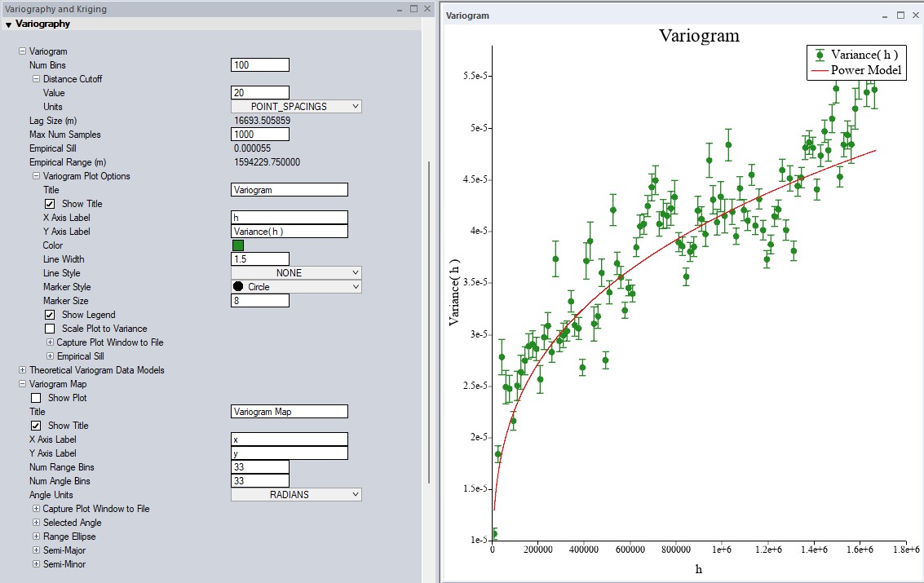The width and height of the screenshot is (924, 583).
Task: Open the Line Style dropdown
Action: click(x=296, y=273)
